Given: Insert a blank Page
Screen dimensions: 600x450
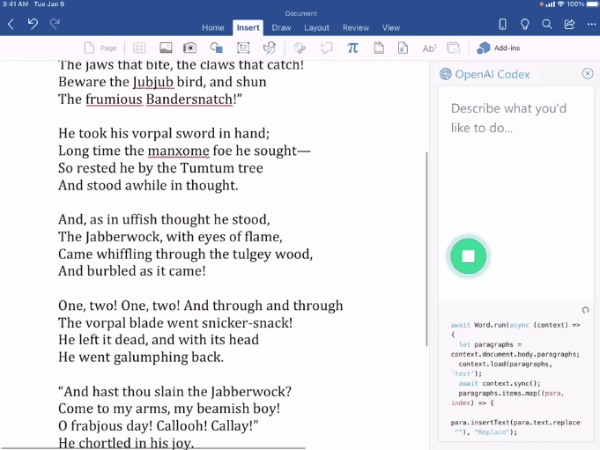Looking at the screenshot, I should tap(100, 48).
